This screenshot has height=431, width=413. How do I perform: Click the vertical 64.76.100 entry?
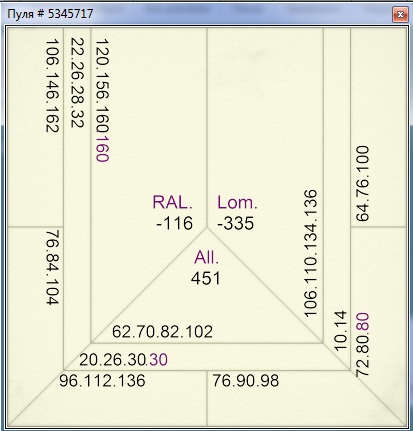(363, 184)
